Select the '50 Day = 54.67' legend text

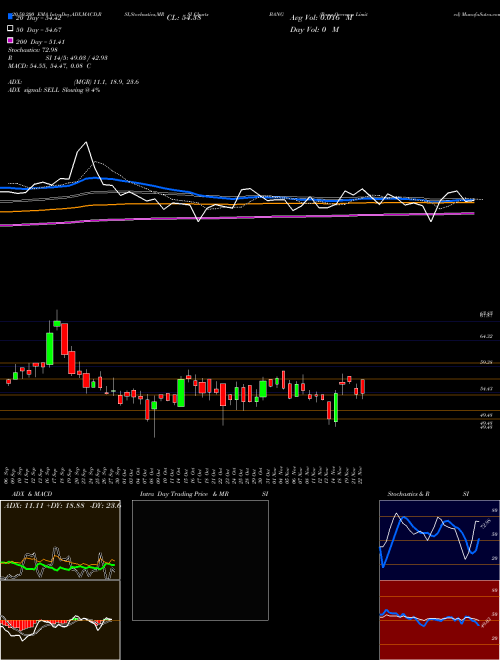39,30
